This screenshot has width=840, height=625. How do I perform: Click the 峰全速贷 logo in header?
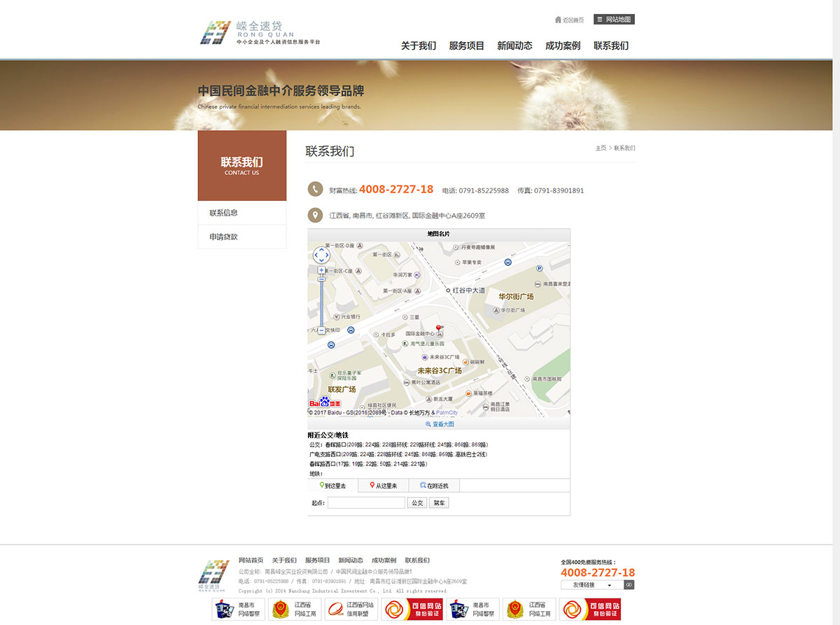[x=260, y=33]
